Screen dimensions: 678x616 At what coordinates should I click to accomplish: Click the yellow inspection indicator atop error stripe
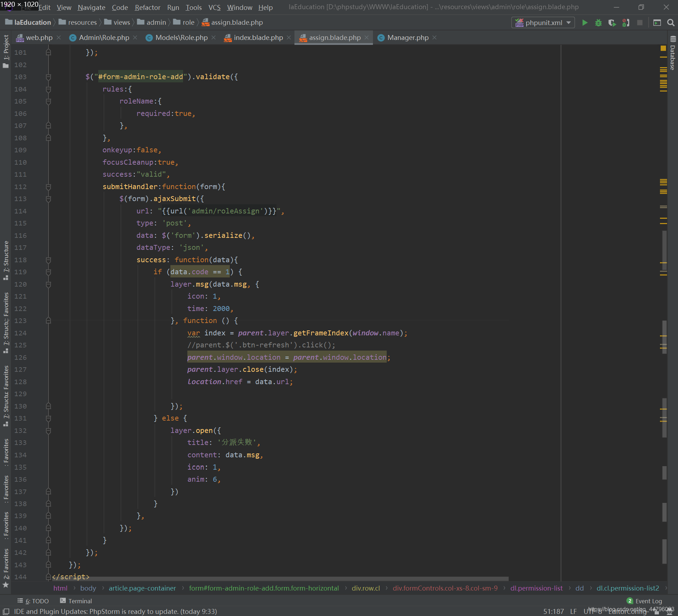[x=663, y=48]
